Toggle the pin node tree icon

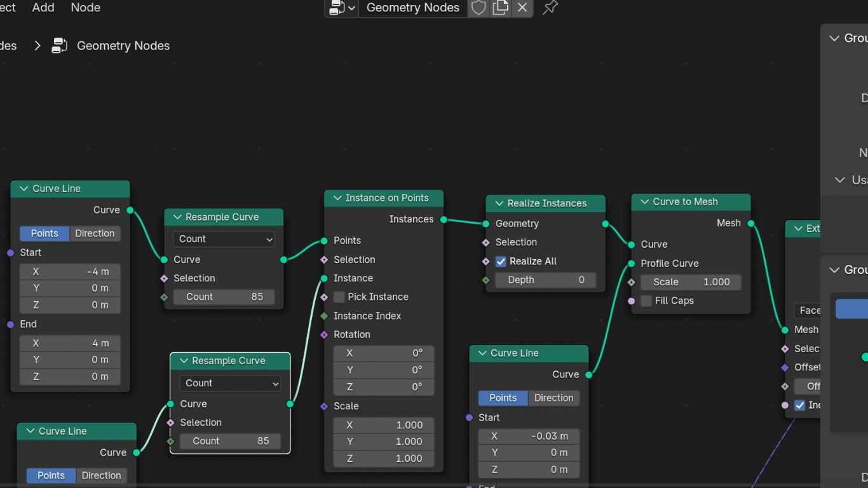click(550, 8)
